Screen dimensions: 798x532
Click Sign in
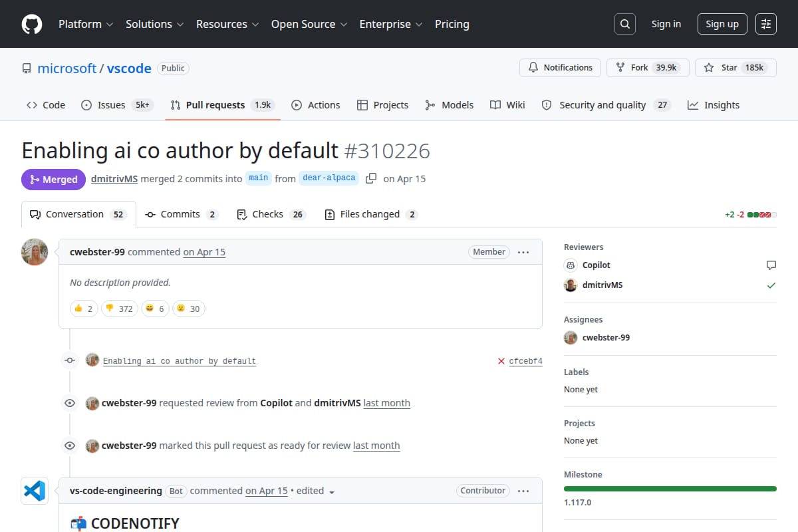click(x=666, y=24)
